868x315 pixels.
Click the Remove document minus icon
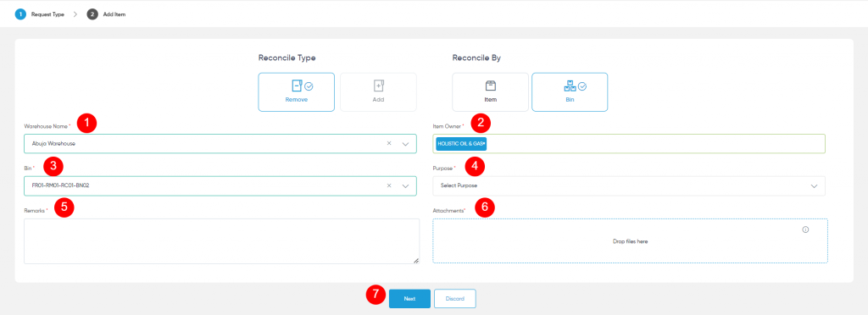click(x=298, y=86)
